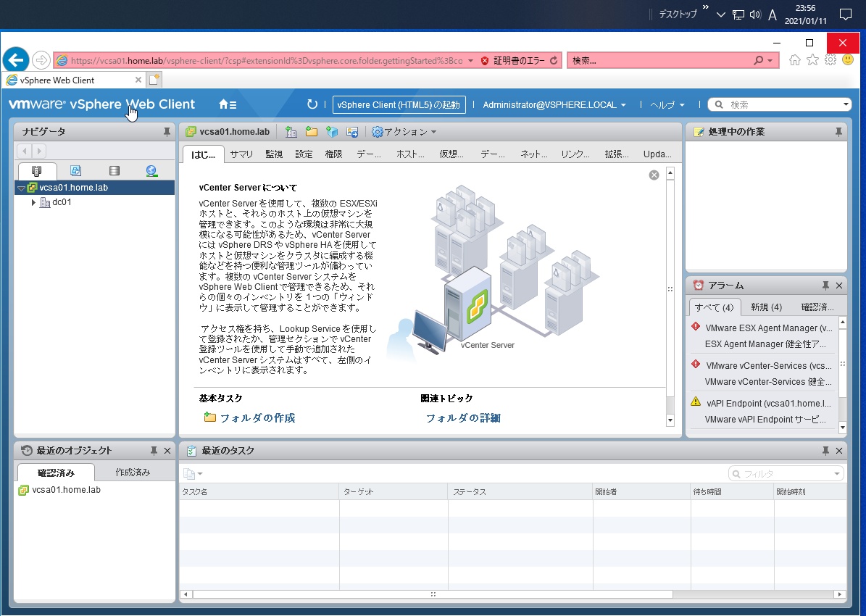Open VMware ESX Agent Manager alarm
The height and width of the screenshot is (616, 866).
765,336
